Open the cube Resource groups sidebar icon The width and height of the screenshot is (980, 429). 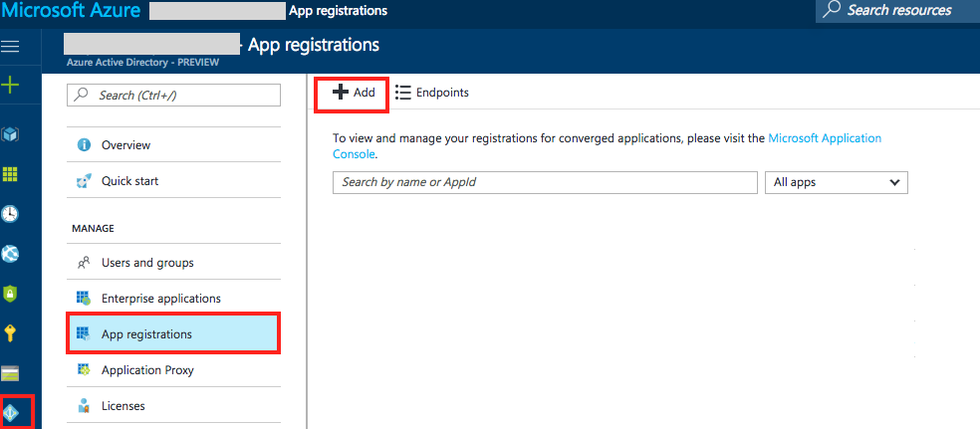[x=11, y=133]
